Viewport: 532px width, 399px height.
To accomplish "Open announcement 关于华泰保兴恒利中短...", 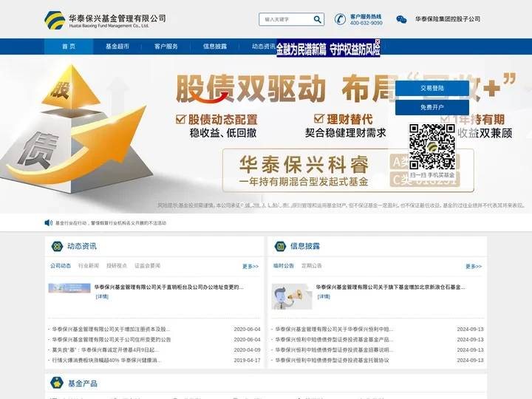I will pyautogui.click(x=334, y=329).
